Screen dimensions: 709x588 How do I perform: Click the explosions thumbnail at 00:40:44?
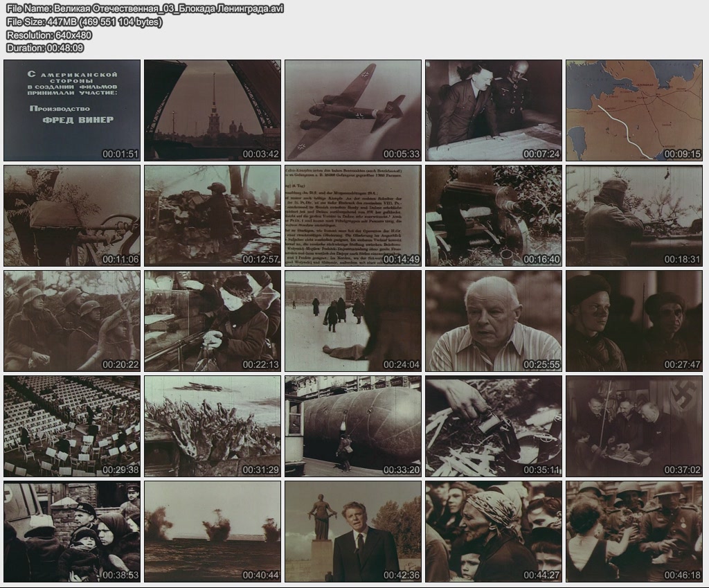(x=213, y=532)
